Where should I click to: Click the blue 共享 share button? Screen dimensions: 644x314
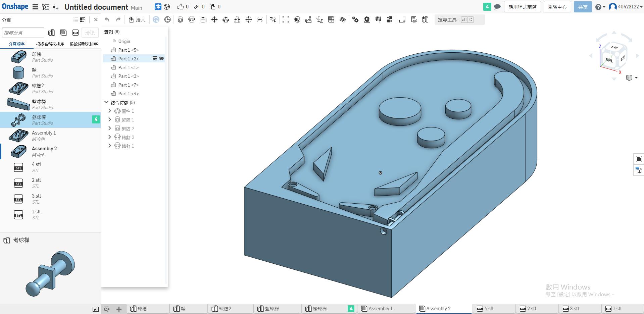[583, 7]
